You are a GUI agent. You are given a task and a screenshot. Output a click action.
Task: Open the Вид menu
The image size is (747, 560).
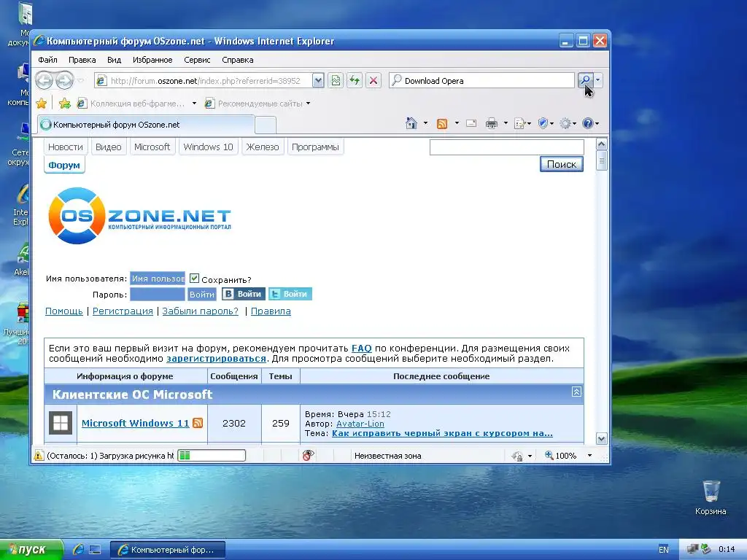[114, 60]
